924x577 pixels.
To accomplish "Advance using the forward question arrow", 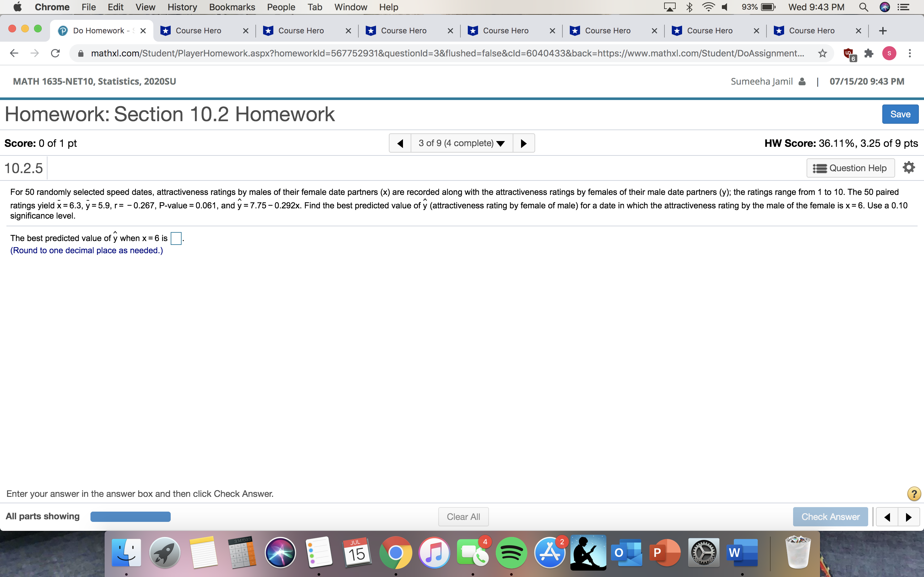I will [524, 143].
